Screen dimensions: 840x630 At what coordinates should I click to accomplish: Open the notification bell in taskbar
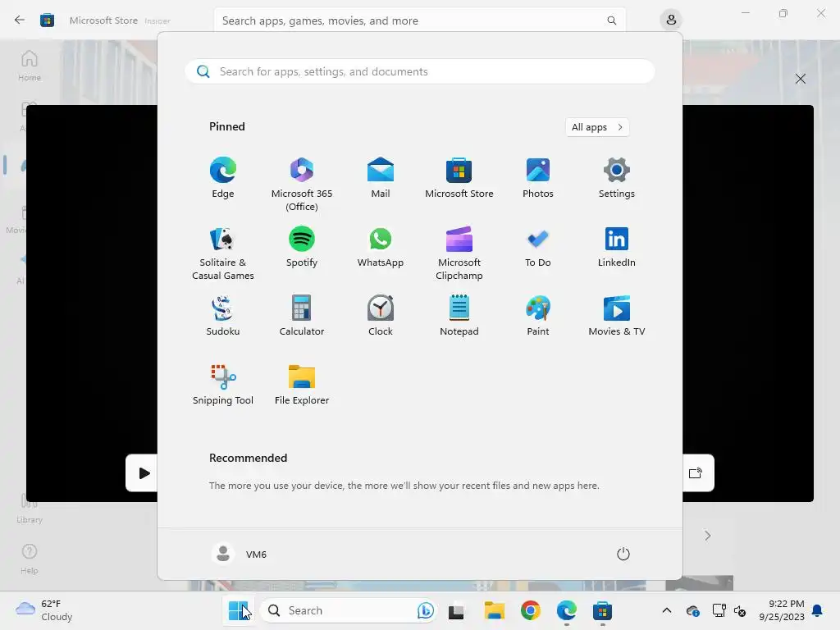[818, 610]
